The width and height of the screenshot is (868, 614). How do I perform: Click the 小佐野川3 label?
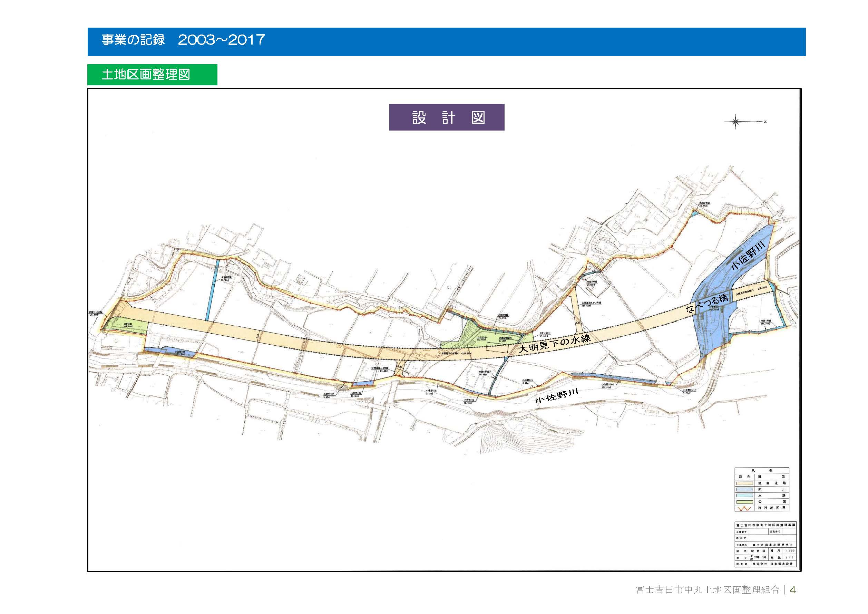[528, 382]
